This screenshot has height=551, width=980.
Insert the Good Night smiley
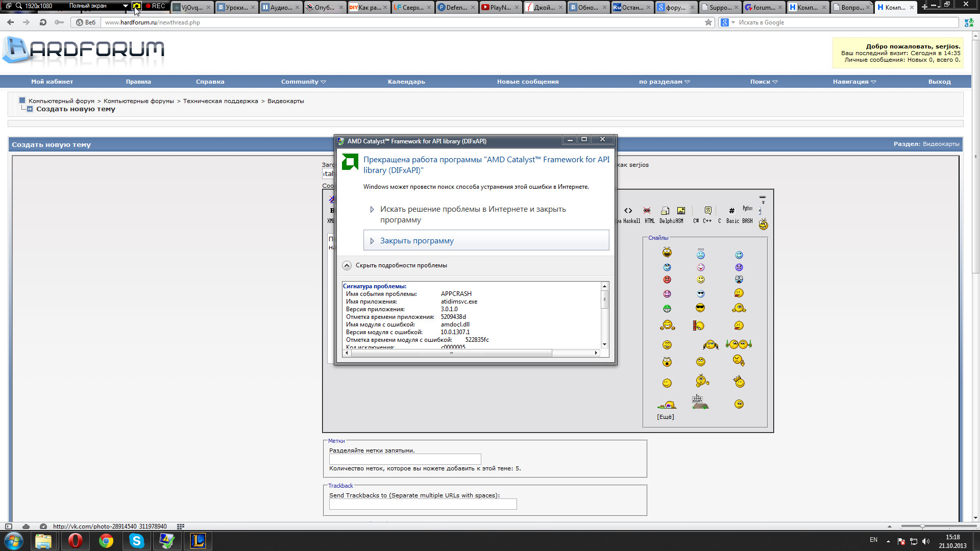pos(700,403)
